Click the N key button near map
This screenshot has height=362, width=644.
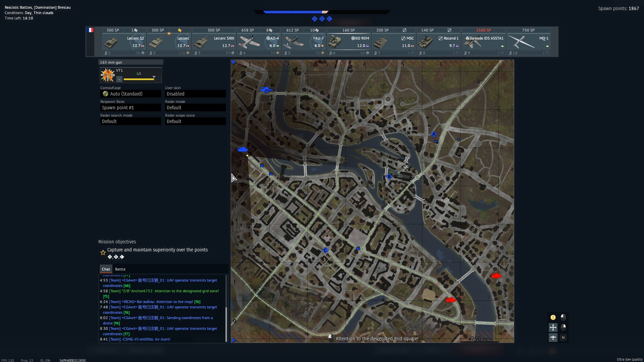tap(563, 338)
